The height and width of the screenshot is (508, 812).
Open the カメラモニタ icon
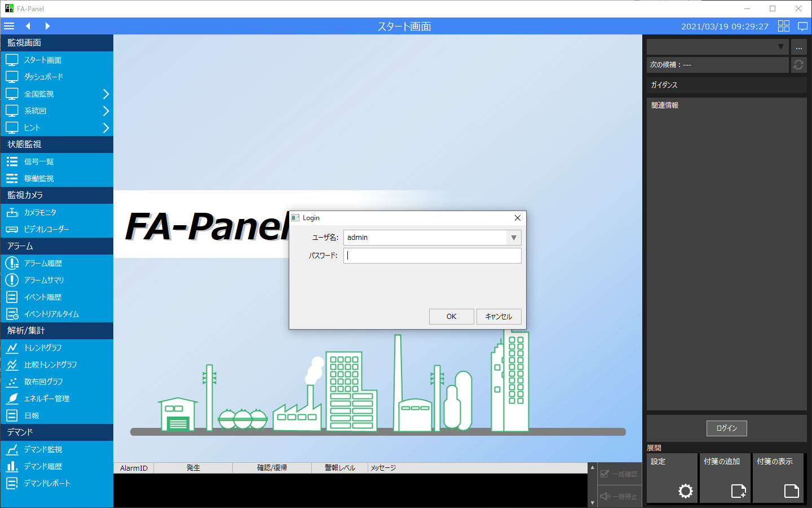tap(12, 212)
